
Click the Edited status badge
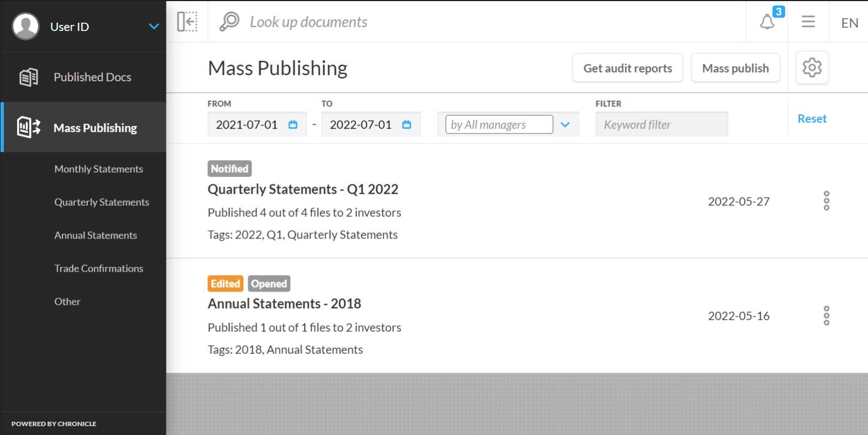[226, 284]
